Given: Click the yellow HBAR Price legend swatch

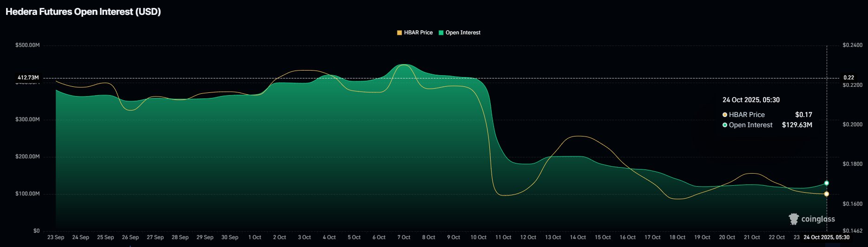Looking at the screenshot, I should tap(399, 32).
